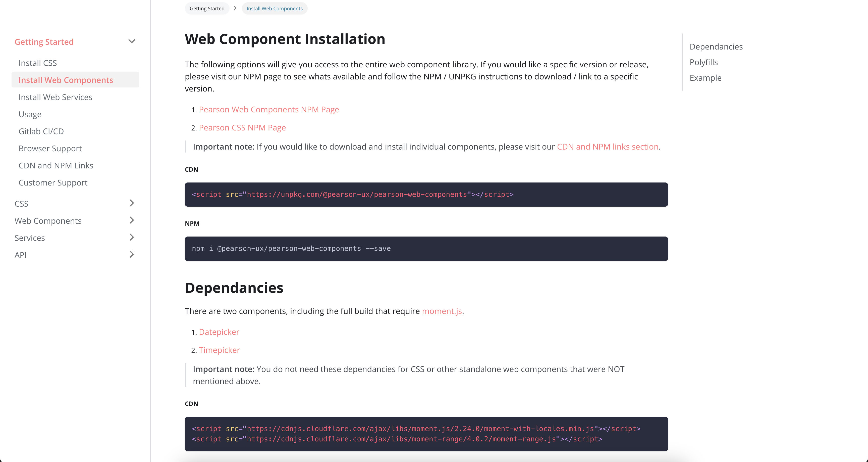Image resolution: width=868 pixels, height=462 pixels.
Task: Expand the Web Components sidebar section
Action: (131, 220)
